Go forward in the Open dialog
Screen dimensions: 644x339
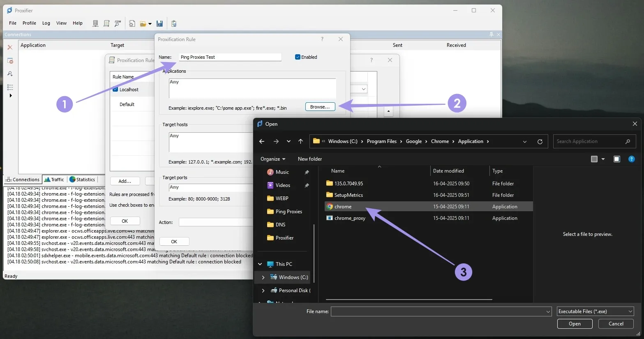276,141
